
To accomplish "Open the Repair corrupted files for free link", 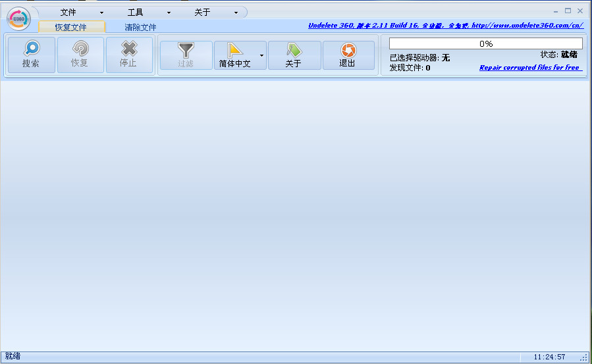I will (x=531, y=68).
